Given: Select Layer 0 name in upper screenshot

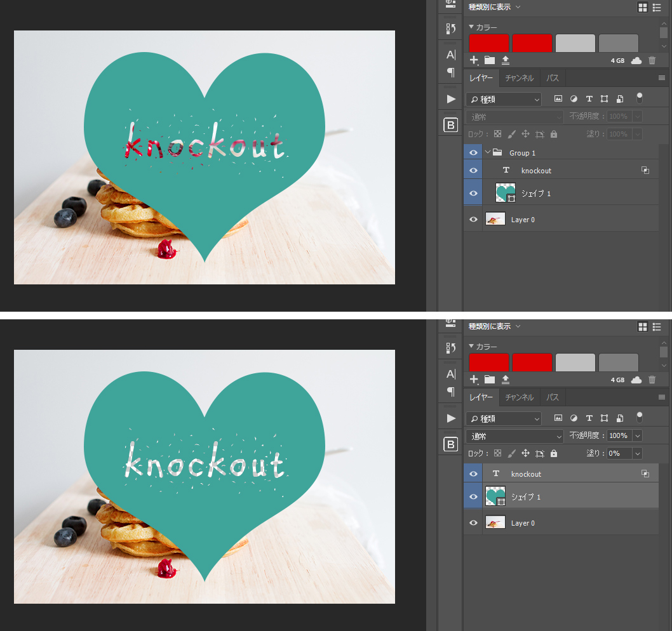Looking at the screenshot, I should (x=523, y=220).
